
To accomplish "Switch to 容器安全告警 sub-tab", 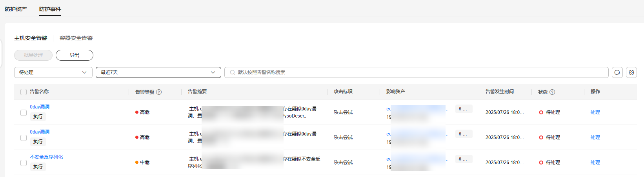I will coord(76,38).
